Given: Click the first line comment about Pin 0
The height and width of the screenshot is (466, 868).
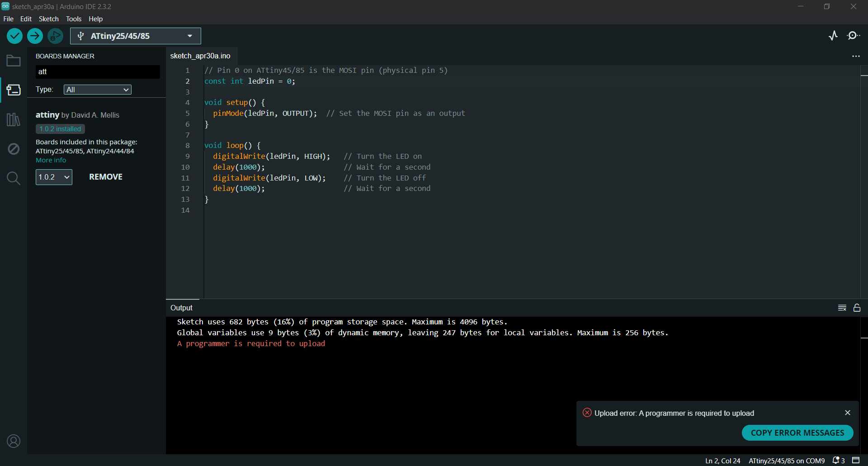Looking at the screenshot, I should [x=326, y=70].
